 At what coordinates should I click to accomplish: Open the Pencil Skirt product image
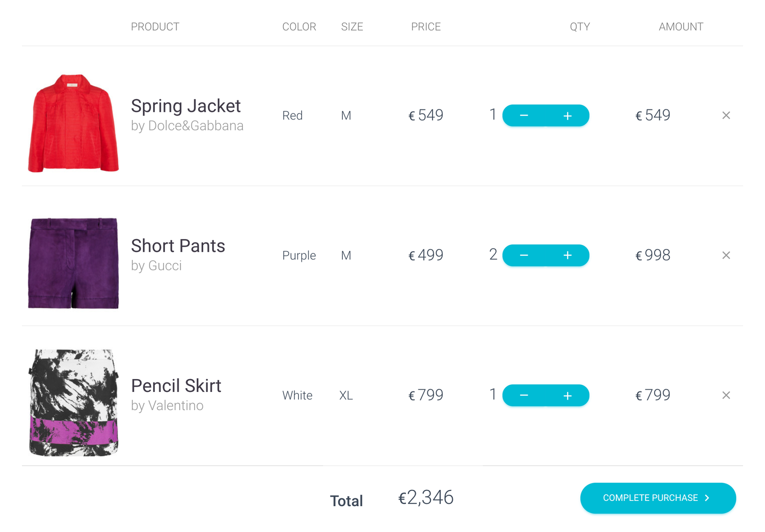tap(73, 402)
